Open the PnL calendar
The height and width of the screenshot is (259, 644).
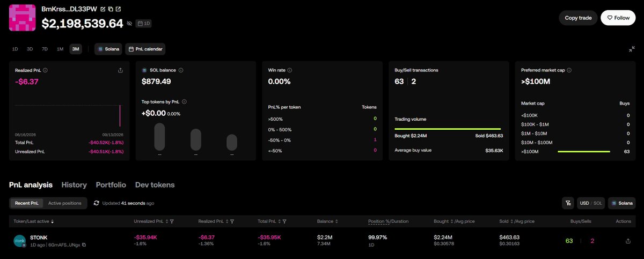[145, 49]
